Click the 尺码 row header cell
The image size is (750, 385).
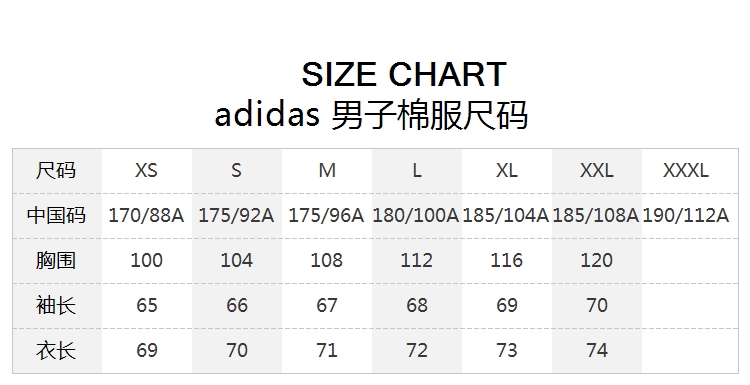click(56, 170)
